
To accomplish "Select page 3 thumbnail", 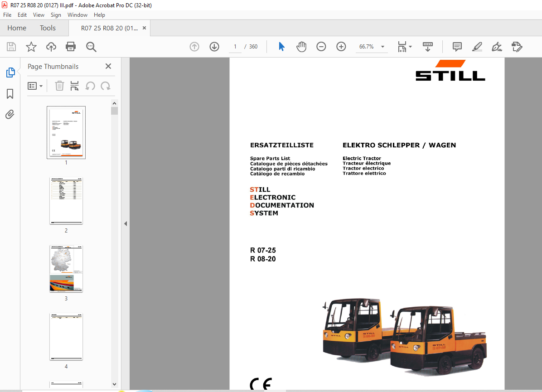I will [66, 269].
